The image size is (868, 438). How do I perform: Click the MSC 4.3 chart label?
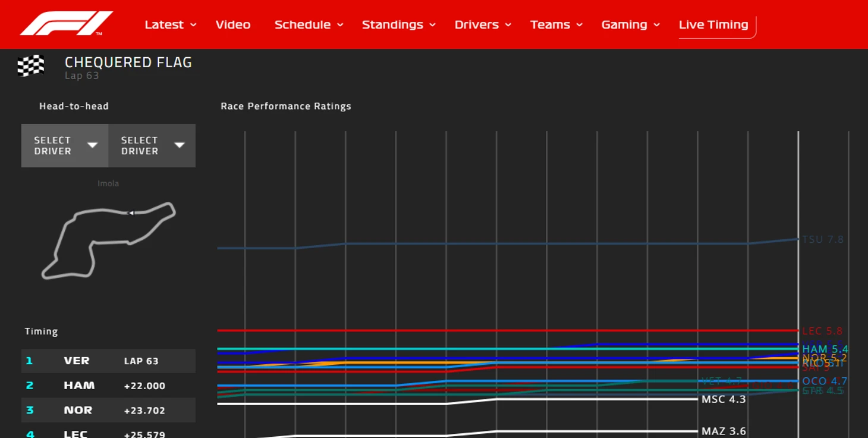(724, 399)
